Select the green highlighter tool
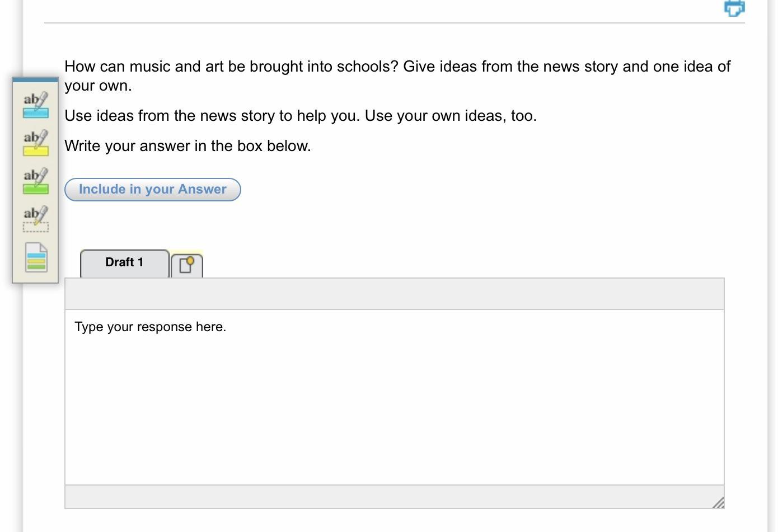Screen dimensions: 778x532 click(35, 180)
